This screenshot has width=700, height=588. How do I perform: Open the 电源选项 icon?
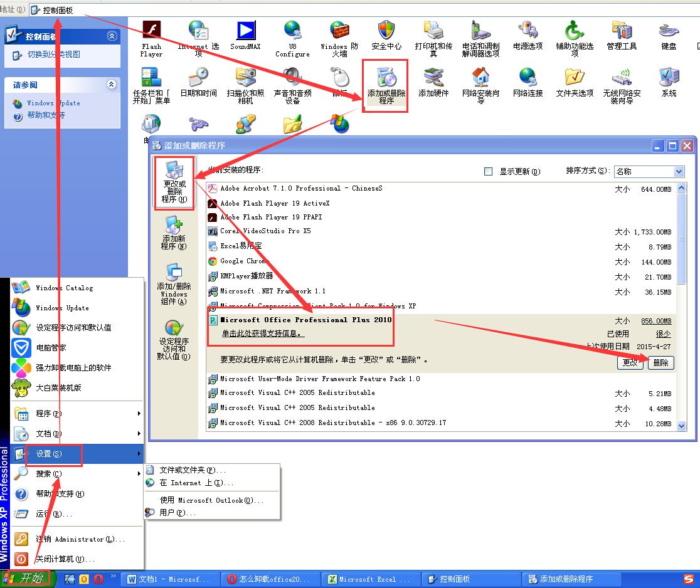(x=528, y=35)
